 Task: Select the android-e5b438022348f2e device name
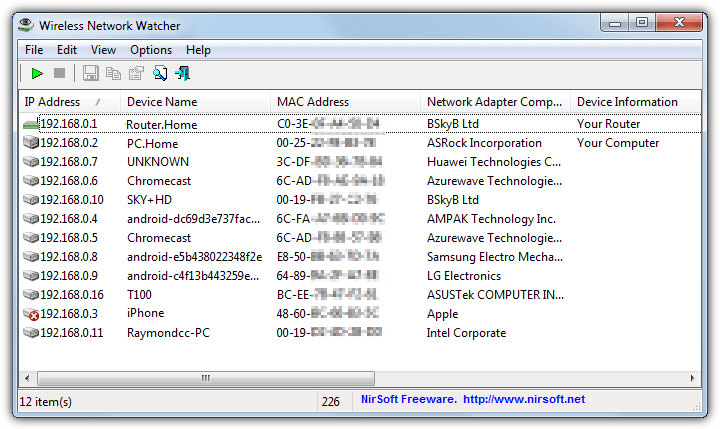tap(195, 256)
